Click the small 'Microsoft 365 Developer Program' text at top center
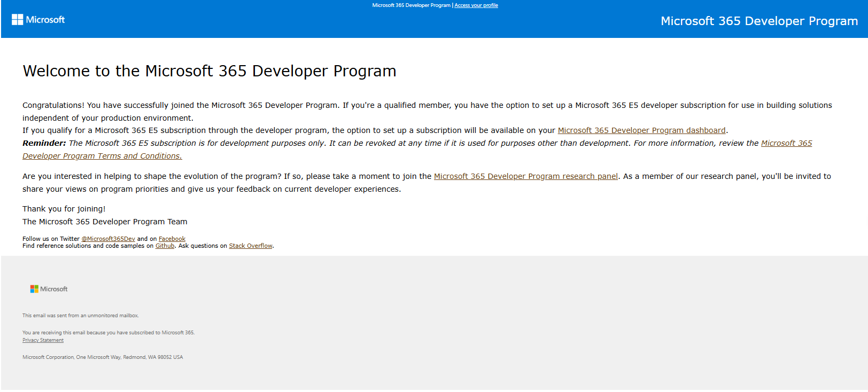The height and width of the screenshot is (392, 868). click(411, 5)
